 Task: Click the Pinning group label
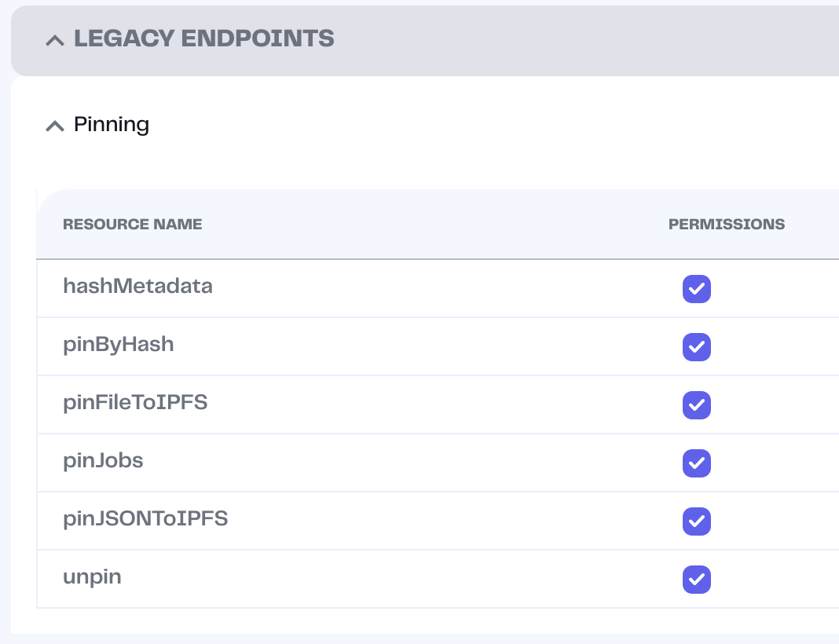tap(111, 124)
